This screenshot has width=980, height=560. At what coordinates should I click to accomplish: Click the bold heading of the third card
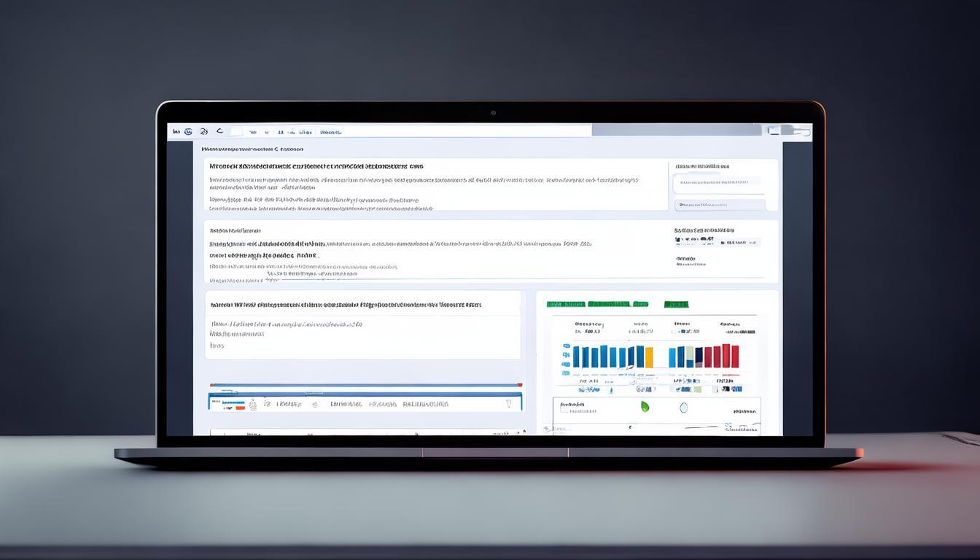coord(346,305)
